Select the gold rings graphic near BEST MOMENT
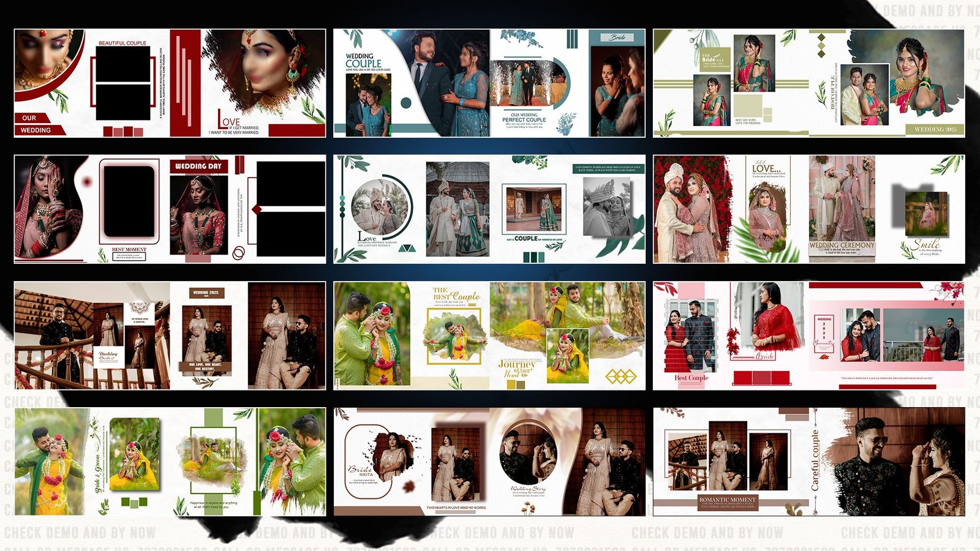The height and width of the screenshot is (551, 980). (x=238, y=252)
